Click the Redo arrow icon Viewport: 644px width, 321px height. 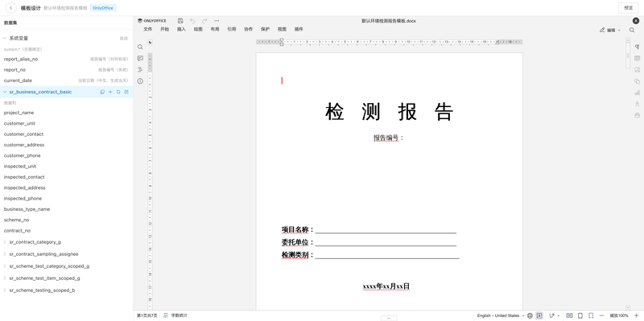pyautogui.click(x=204, y=21)
